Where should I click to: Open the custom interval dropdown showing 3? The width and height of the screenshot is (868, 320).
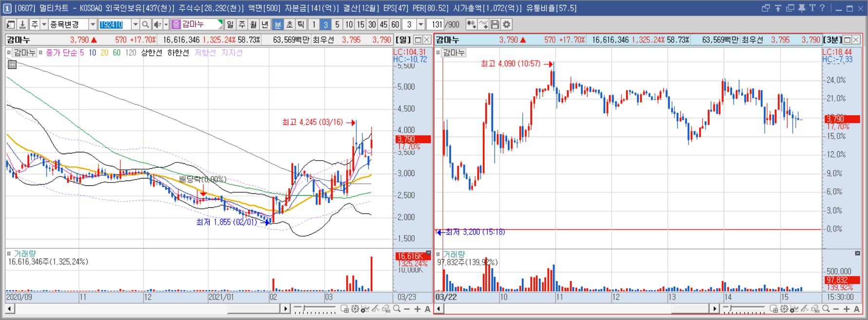pos(421,24)
